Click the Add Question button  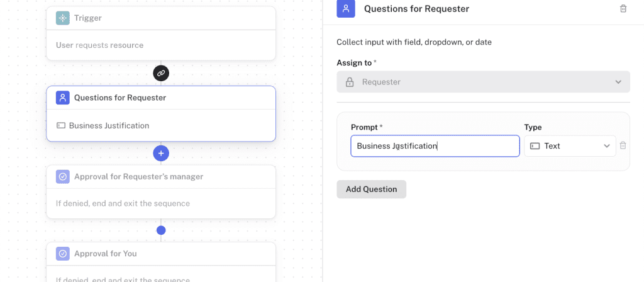(x=371, y=189)
